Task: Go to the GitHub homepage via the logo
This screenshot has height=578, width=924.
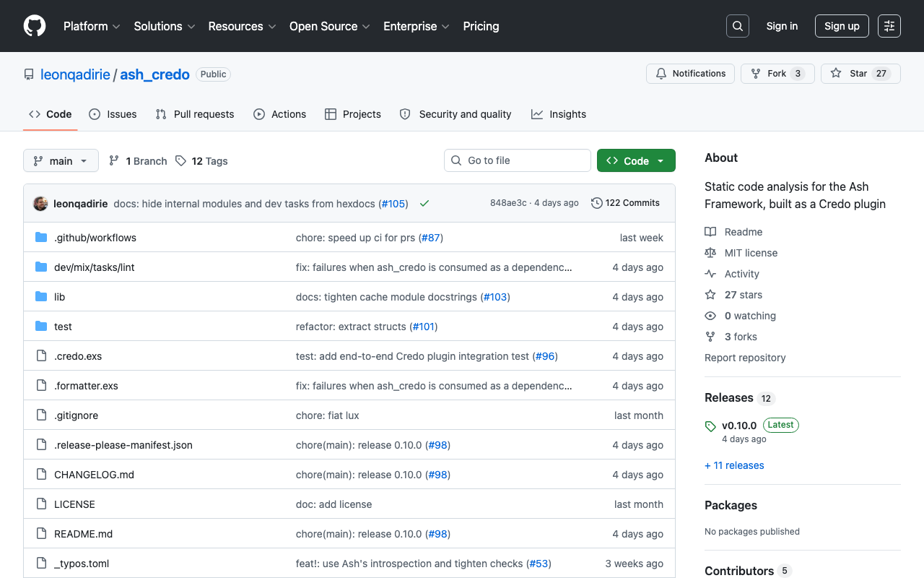Action: pos(35,26)
